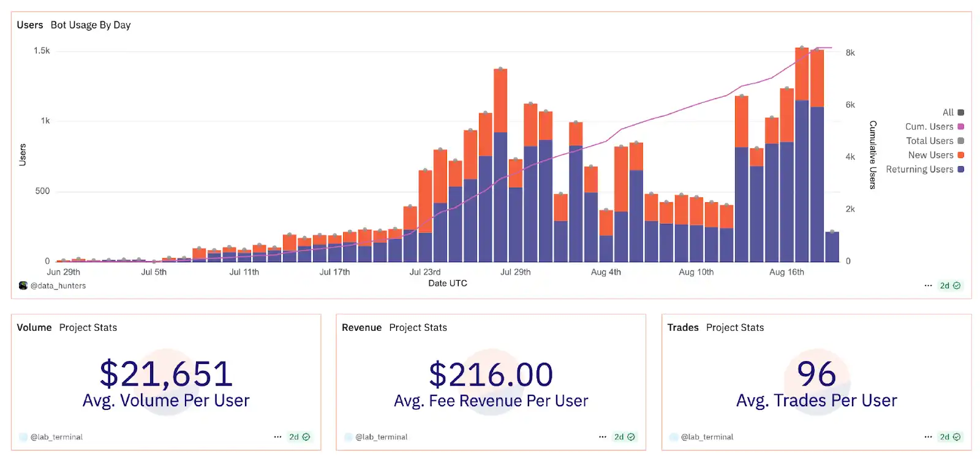The width and height of the screenshot is (980, 459).
Task: Click the Returning Users purple legend swatch
Action: pos(961,170)
